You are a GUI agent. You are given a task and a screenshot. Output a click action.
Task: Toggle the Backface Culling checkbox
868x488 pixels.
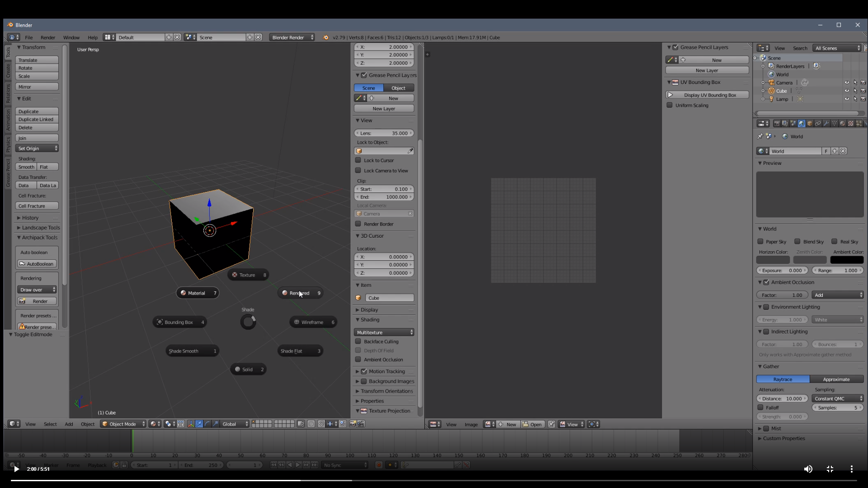(358, 342)
